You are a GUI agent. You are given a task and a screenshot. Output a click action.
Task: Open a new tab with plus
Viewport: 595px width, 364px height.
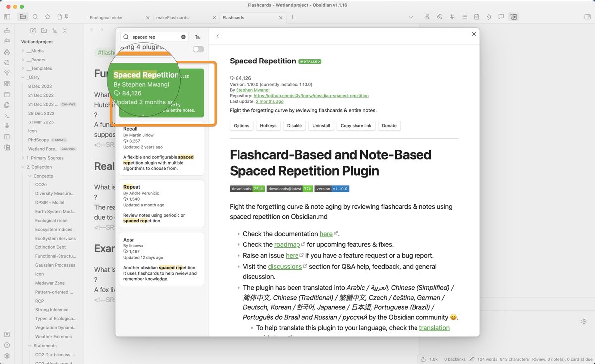click(x=293, y=17)
